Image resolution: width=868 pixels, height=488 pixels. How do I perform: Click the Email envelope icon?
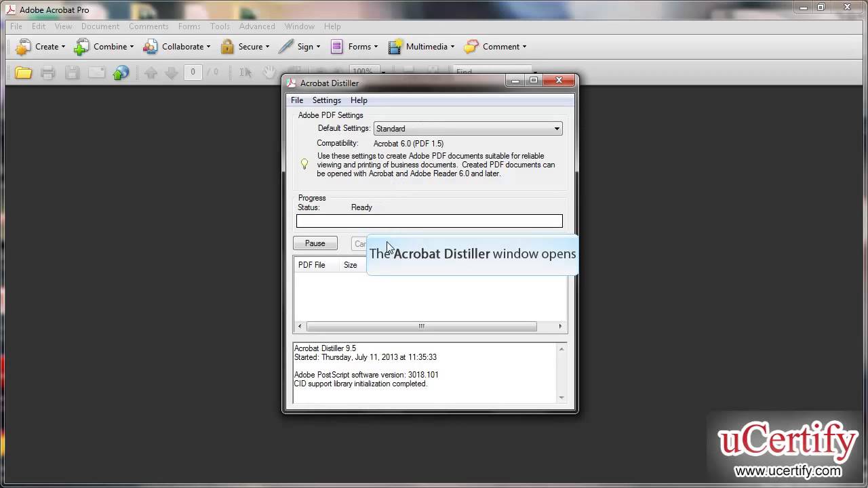[x=96, y=73]
